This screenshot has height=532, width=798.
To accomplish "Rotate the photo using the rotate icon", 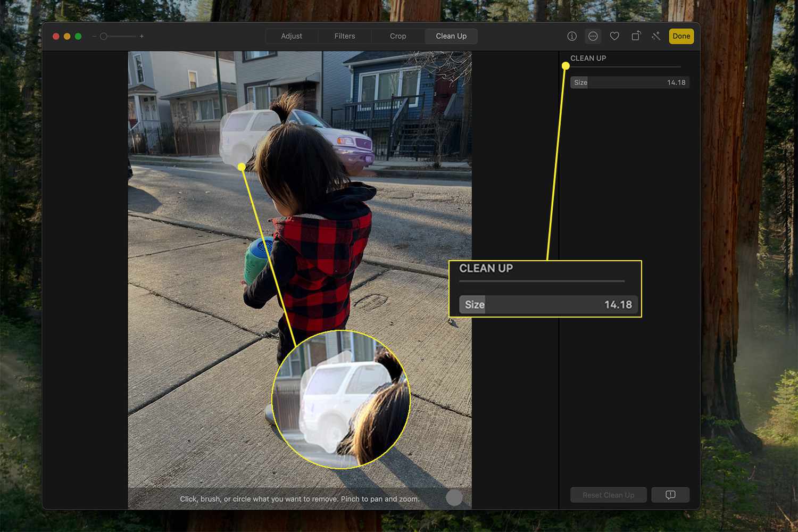I will [636, 36].
